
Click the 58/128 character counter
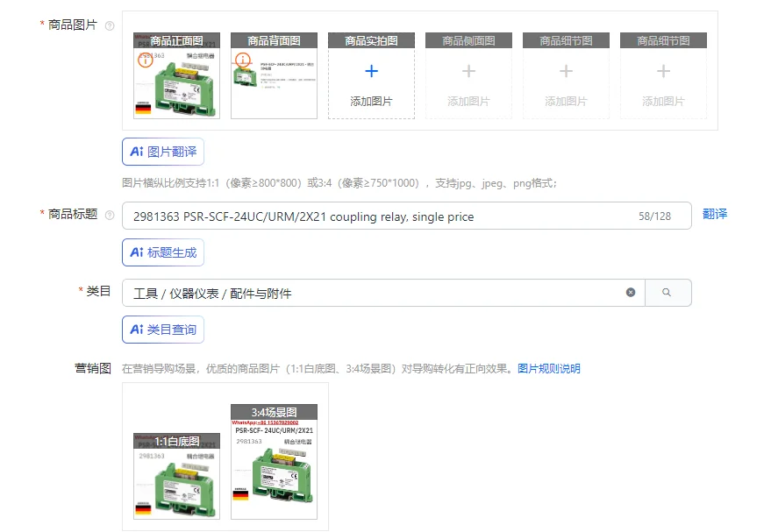654,216
